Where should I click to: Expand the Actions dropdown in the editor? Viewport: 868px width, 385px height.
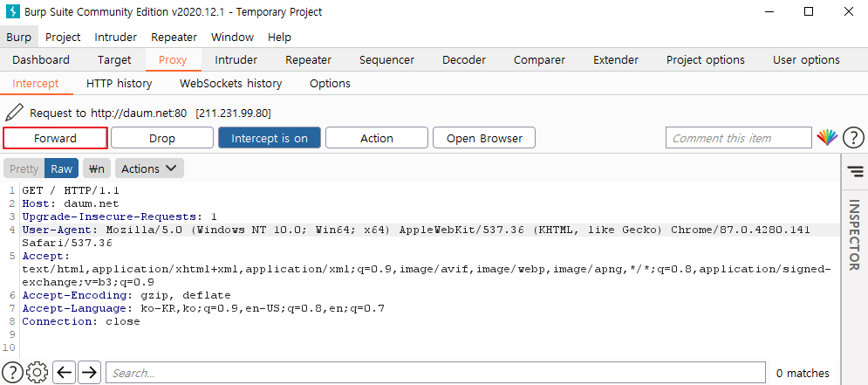149,168
